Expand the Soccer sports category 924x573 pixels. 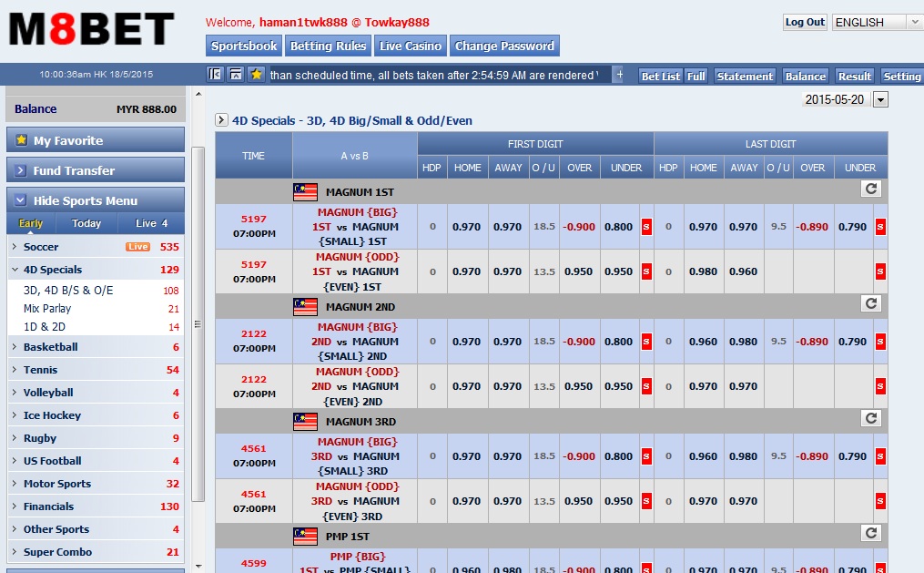tap(96, 247)
